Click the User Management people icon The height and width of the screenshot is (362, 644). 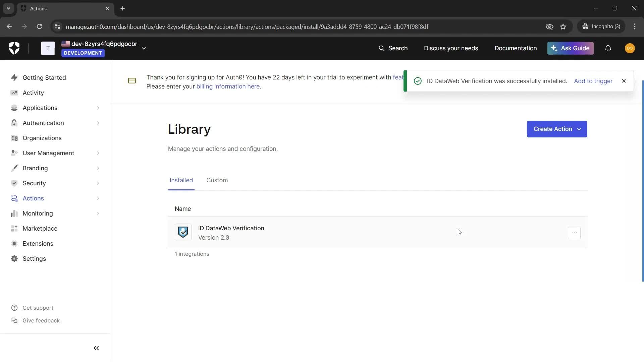click(x=14, y=153)
